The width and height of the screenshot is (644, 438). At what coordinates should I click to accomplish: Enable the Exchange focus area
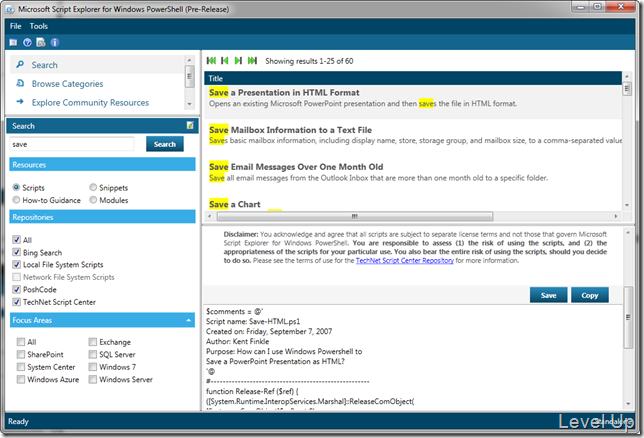pos(93,342)
